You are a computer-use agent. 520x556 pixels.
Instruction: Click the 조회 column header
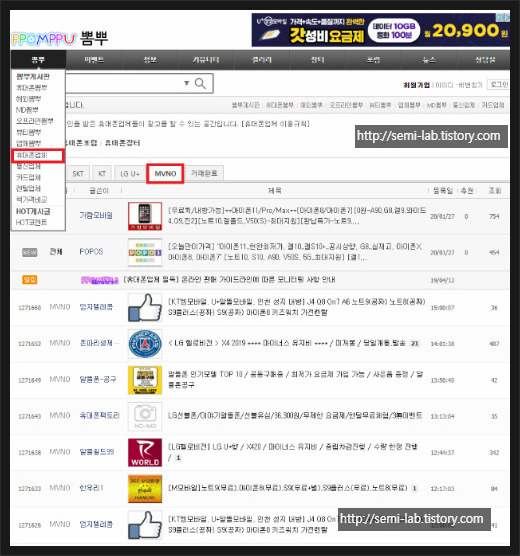pos(494,191)
